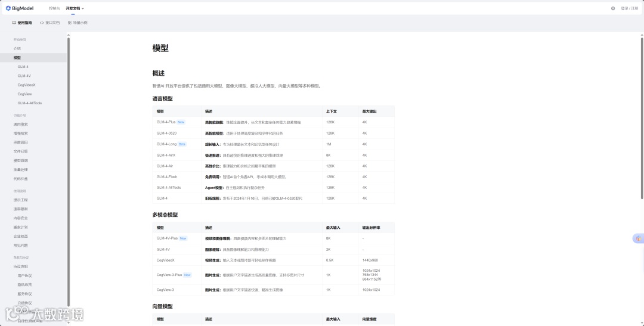
Task: Click the BigModel logo icon
Action: point(8,8)
